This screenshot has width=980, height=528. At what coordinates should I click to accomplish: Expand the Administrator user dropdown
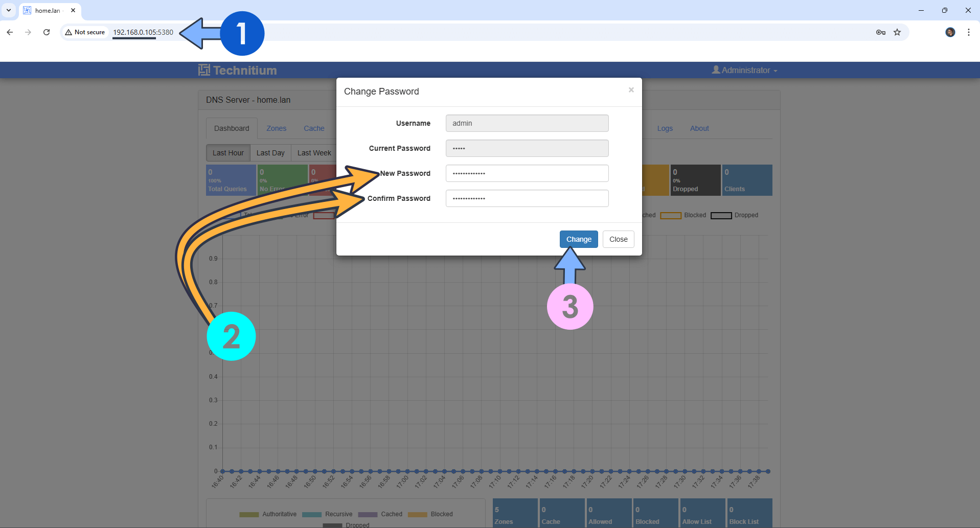point(744,71)
